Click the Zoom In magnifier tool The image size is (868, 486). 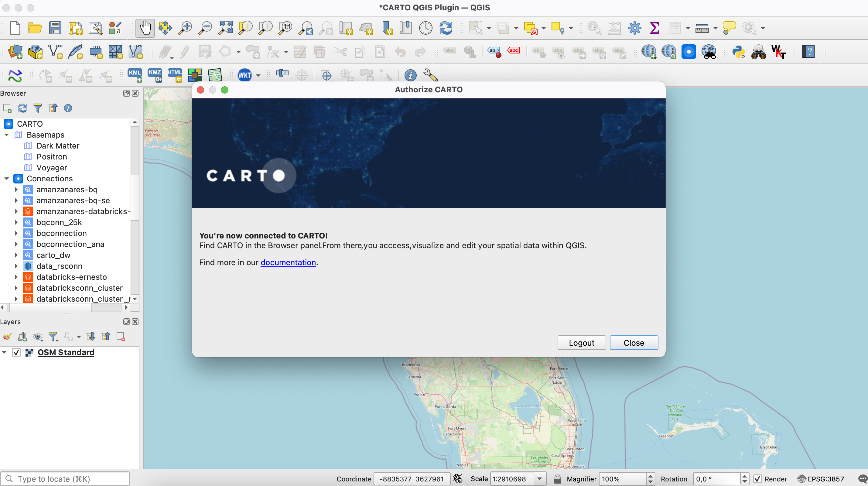tap(185, 28)
